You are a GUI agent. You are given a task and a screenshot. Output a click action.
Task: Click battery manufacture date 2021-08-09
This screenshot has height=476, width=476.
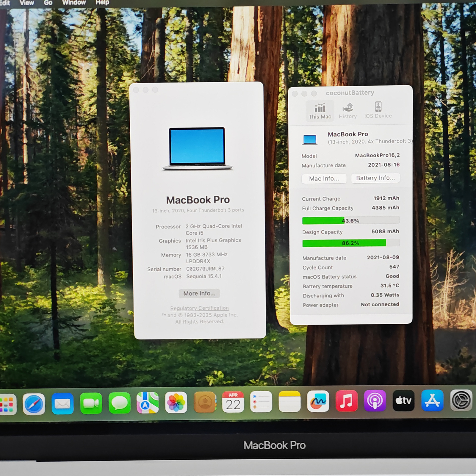[x=383, y=257]
